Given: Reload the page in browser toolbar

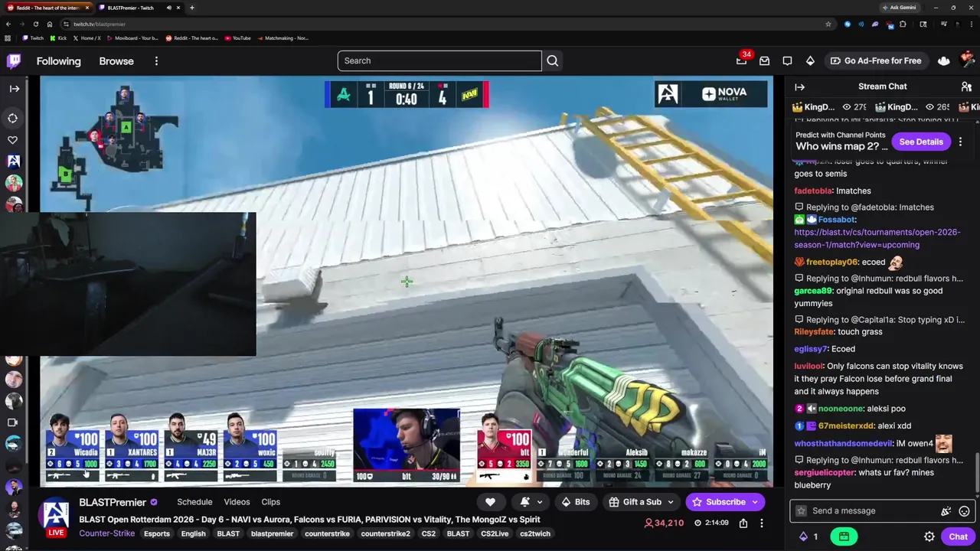Looking at the screenshot, I should pyautogui.click(x=35, y=24).
